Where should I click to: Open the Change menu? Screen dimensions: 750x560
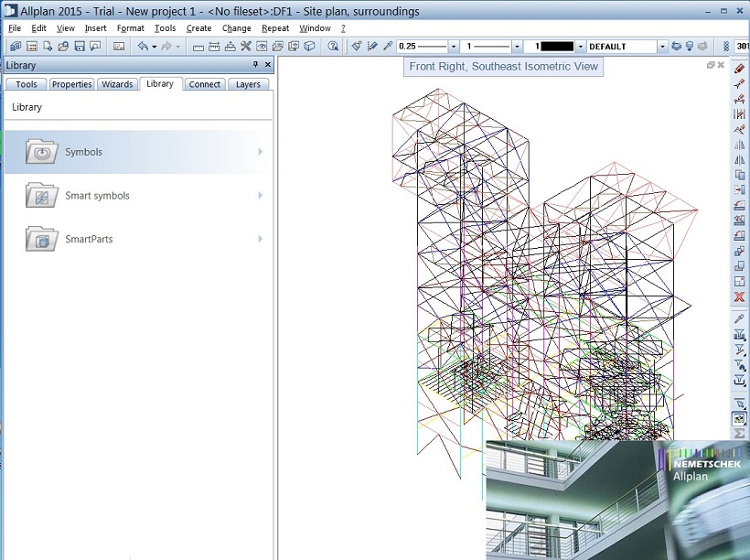tap(237, 28)
